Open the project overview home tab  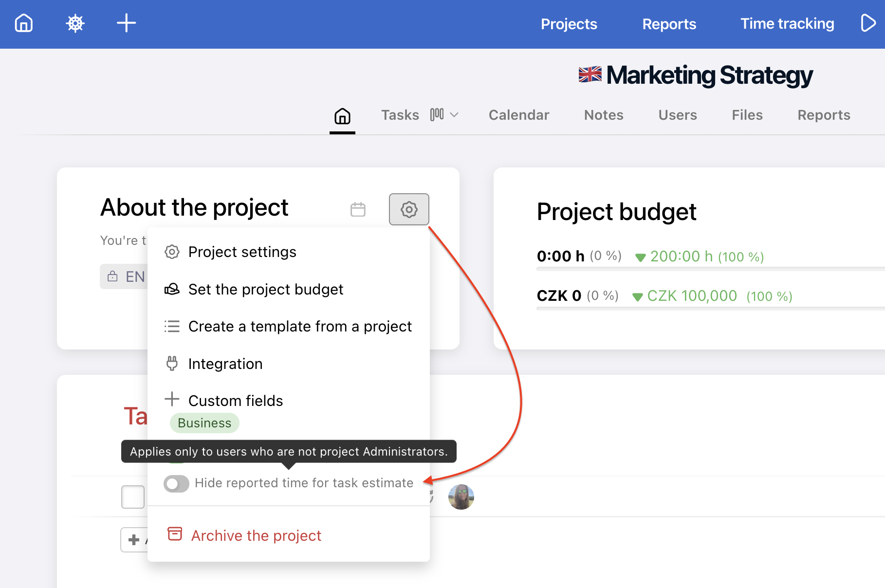click(x=342, y=116)
